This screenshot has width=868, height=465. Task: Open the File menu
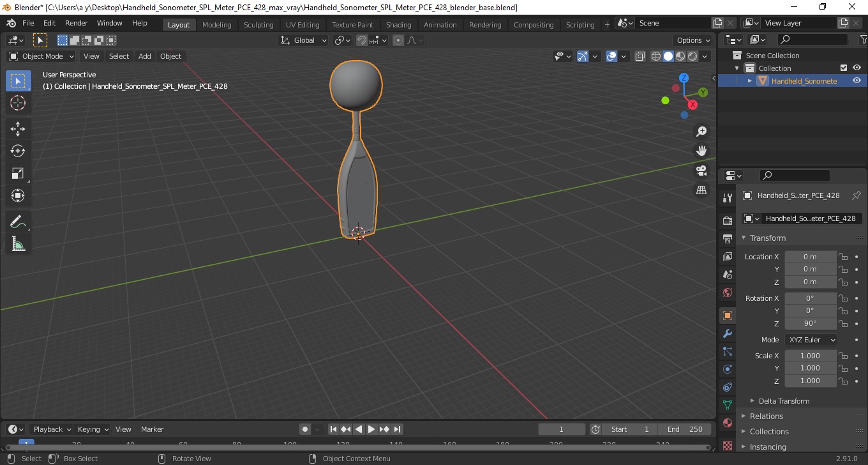point(28,23)
